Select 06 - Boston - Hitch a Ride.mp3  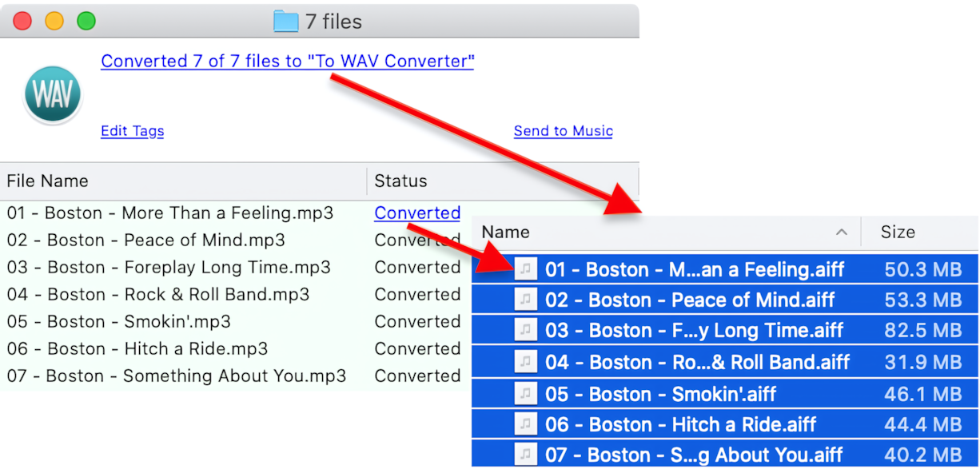(x=137, y=349)
